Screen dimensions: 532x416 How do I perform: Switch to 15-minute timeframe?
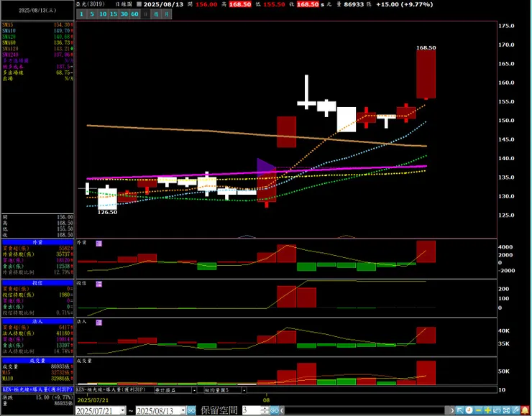point(114,14)
